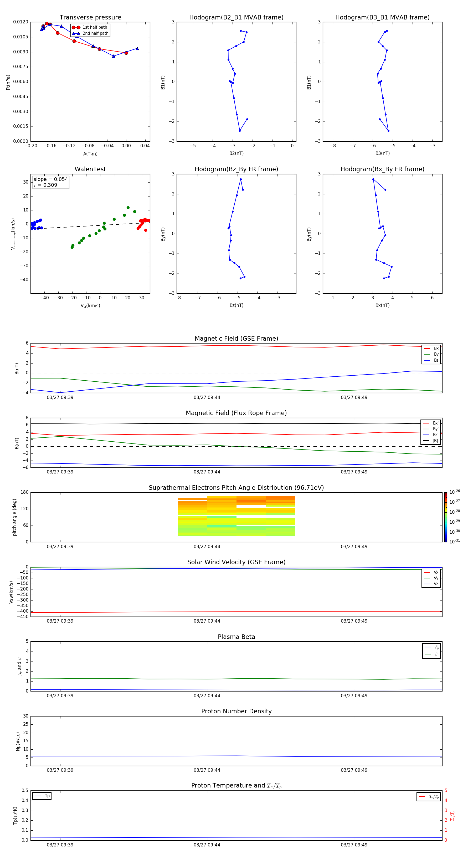Click the 'Proton Temperature and Te/Tp' title
The width and height of the screenshot is (473, 868).
236,786
